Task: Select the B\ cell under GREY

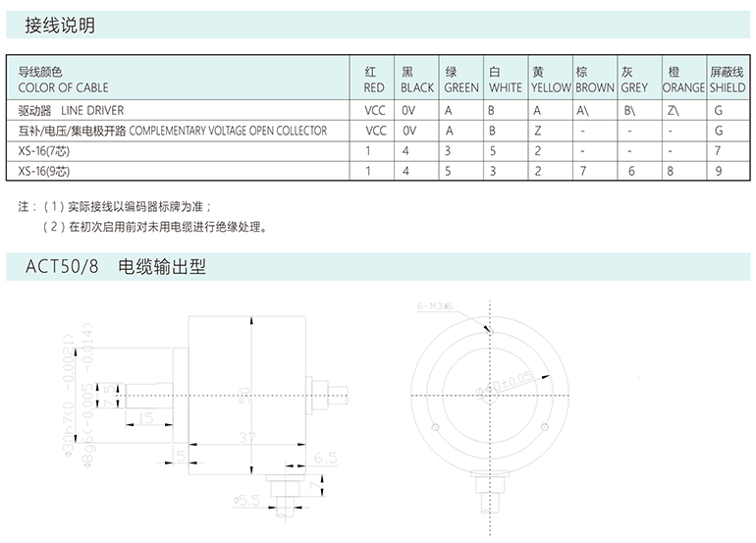Action: 629,110
